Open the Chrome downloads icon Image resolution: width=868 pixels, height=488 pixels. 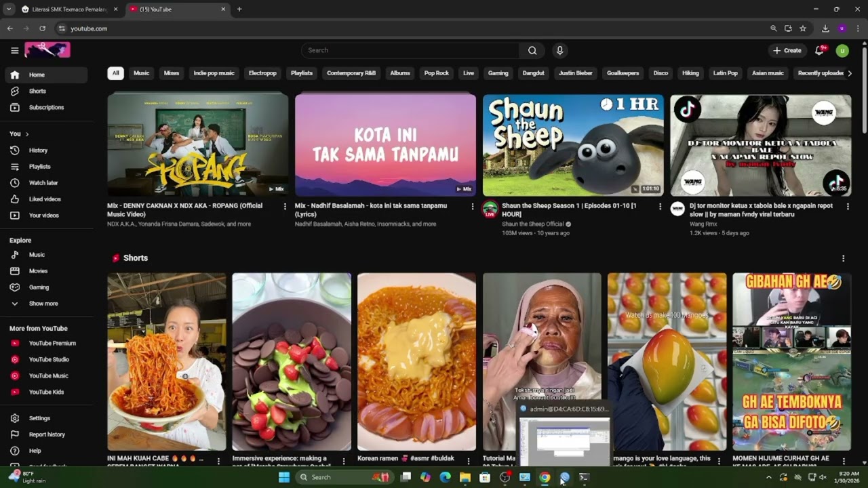pos(825,28)
